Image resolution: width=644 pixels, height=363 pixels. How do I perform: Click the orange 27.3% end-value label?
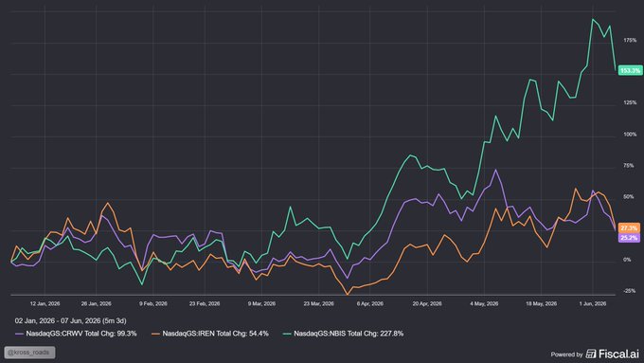(629, 227)
